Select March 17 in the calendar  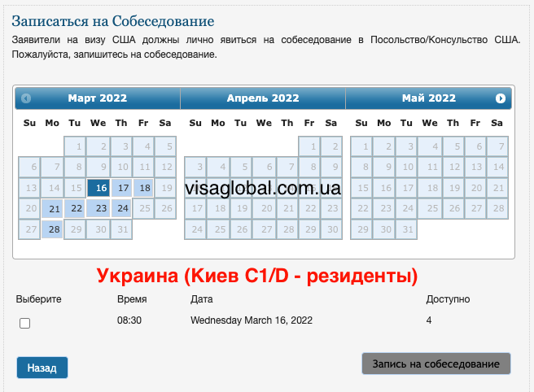click(x=121, y=188)
